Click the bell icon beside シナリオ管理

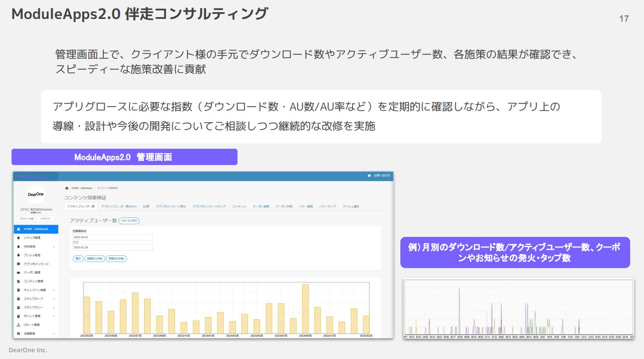click(19, 238)
